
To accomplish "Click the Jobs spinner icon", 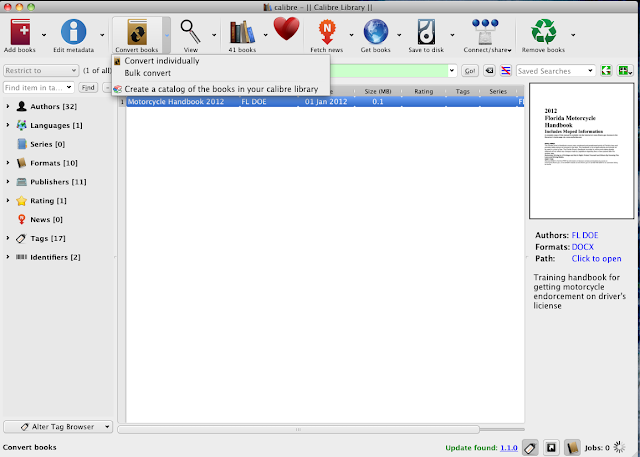I will 619,447.
